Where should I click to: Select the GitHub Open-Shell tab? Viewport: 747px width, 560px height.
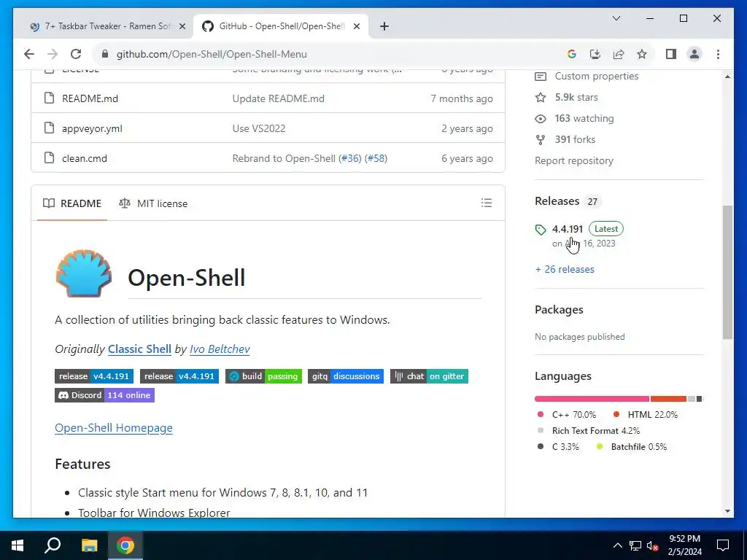(280, 26)
